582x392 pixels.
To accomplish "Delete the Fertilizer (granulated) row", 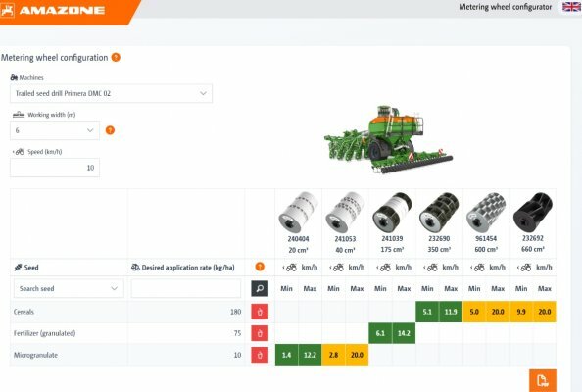I will 260,333.
